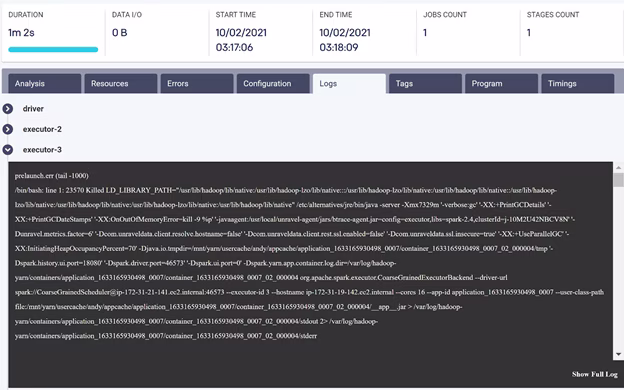Click the 0 B data I/O value
Viewport: 624px width, 390px height.
119,33
